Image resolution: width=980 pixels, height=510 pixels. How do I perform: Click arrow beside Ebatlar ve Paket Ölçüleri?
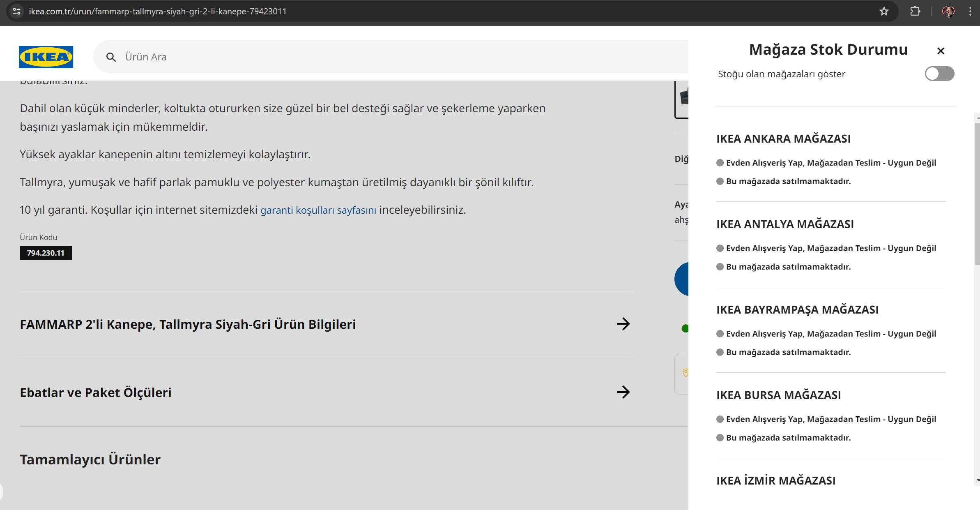coord(623,392)
